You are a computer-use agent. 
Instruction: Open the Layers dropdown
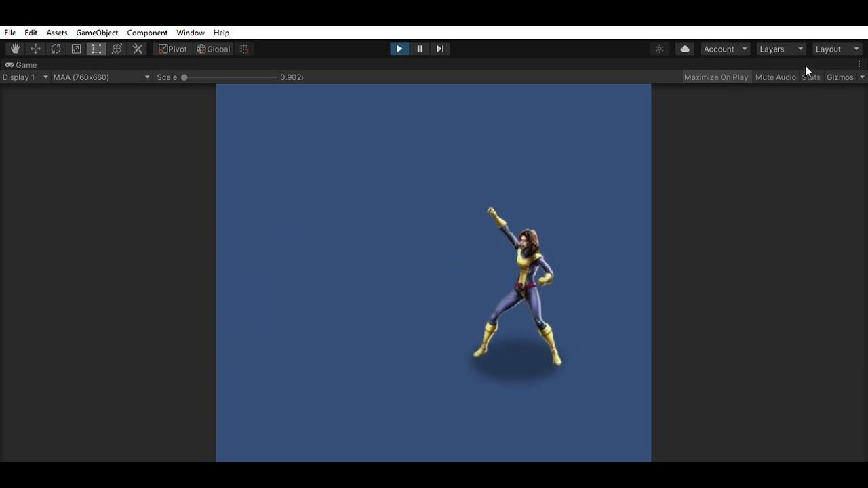[x=781, y=49]
